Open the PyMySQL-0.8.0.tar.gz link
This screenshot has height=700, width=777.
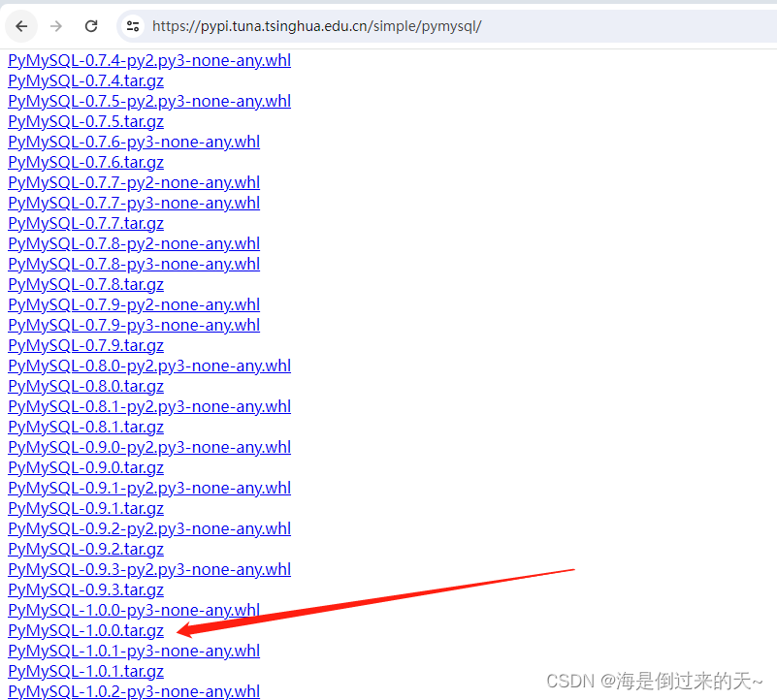(x=85, y=386)
